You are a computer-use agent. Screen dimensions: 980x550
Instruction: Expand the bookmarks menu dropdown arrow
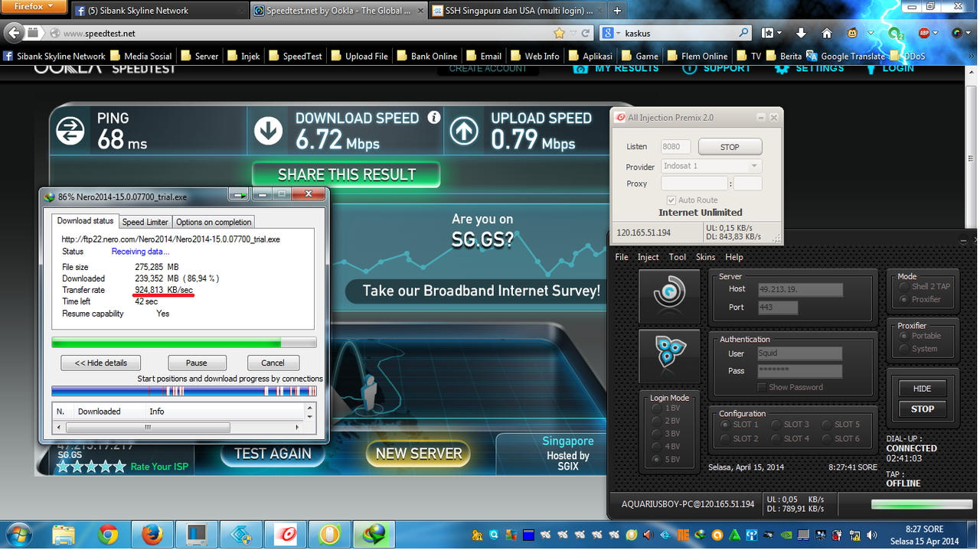[779, 34]
